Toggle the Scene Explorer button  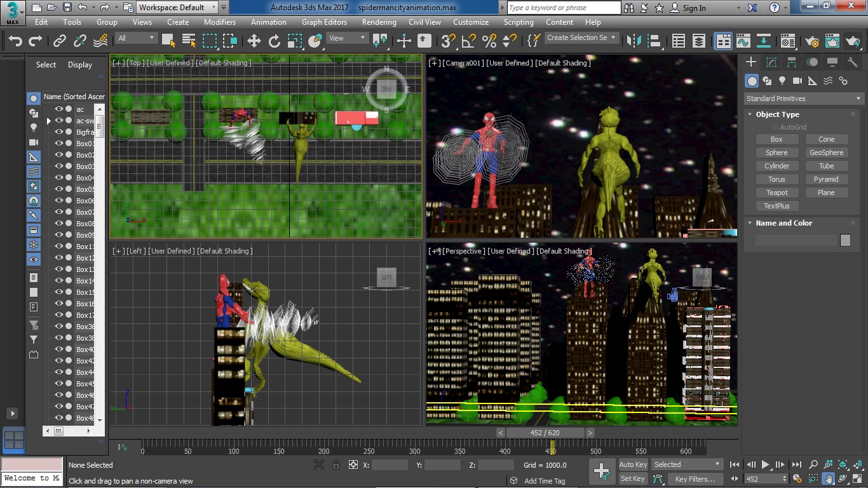point(679,41)
